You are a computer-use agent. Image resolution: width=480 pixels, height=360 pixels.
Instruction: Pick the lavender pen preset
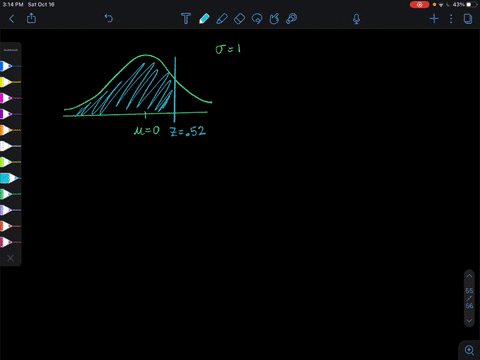pos(10,210)
